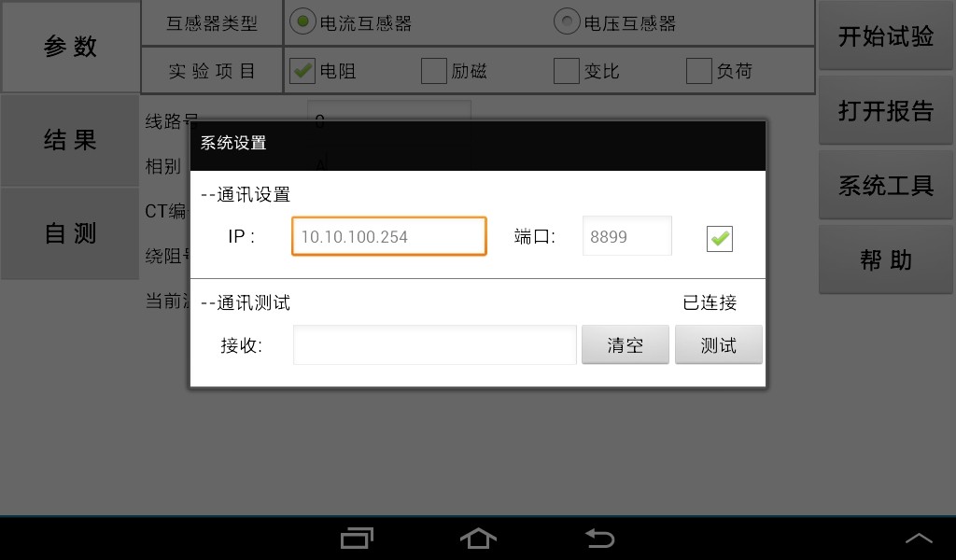Select the 电压互感器 radio button

(567, 21)
